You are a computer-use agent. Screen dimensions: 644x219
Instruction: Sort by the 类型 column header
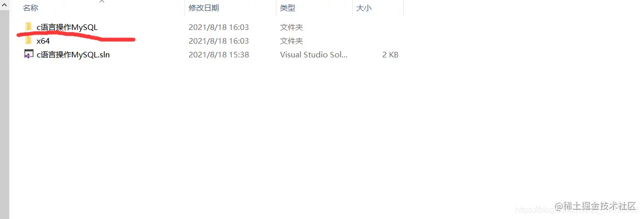click(x=288, y=8)
